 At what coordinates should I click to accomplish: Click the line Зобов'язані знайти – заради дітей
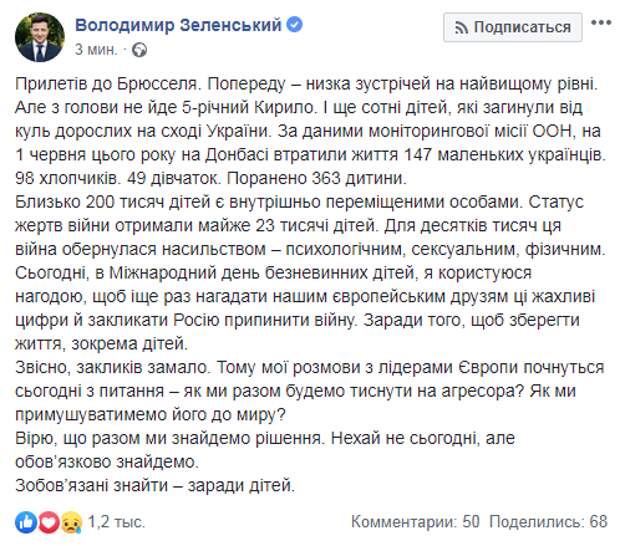pyautogui.click(x=155, y=486)
